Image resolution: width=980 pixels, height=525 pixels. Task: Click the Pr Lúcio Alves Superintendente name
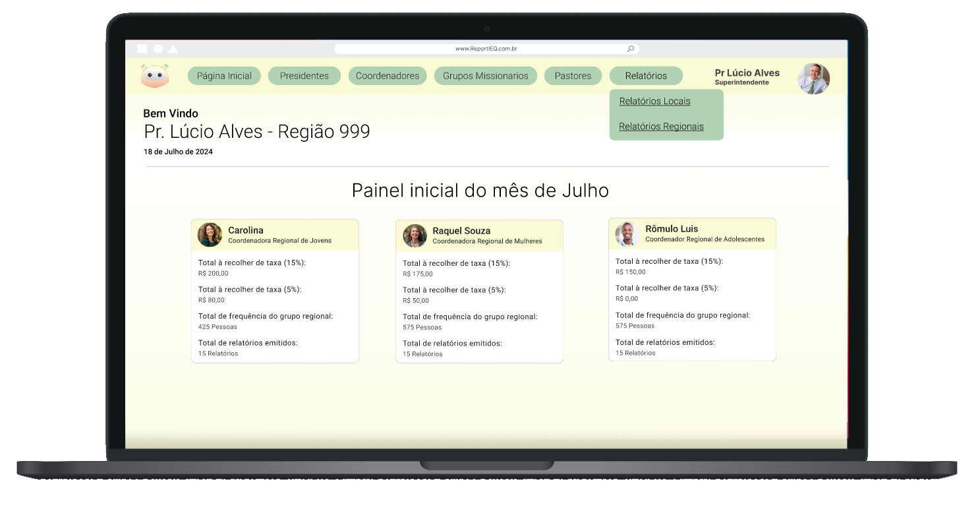click(747, 77)
